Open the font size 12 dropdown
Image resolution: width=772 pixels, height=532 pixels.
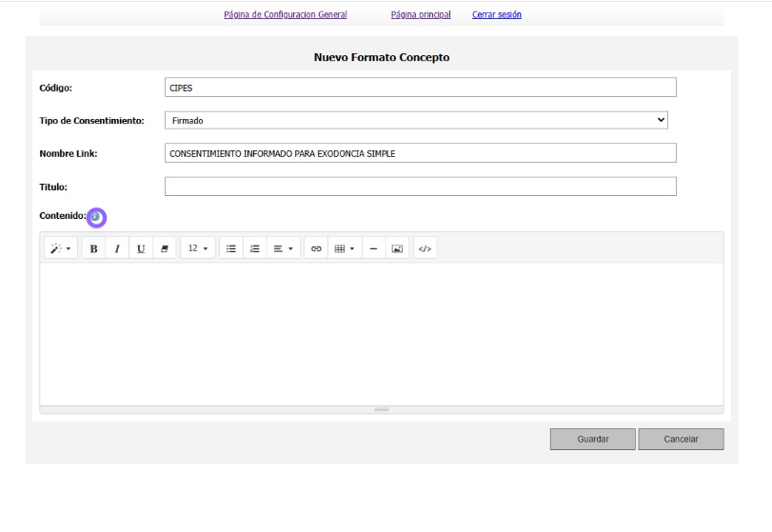[x=197, y=248]
